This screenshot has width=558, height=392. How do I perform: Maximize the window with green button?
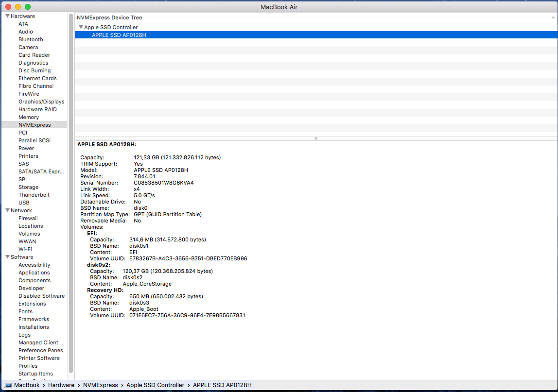[x=28, y=7]
